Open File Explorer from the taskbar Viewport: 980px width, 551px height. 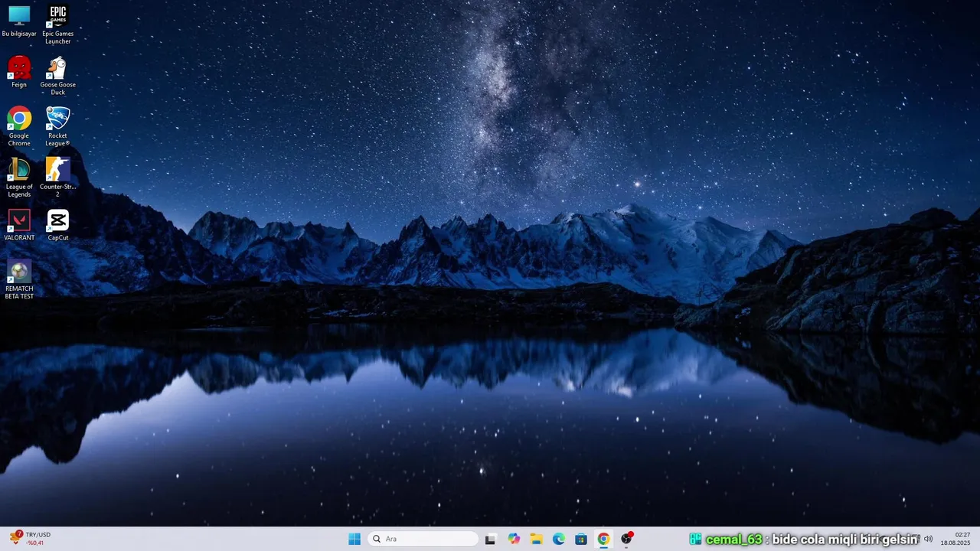[x=536, y=539]
